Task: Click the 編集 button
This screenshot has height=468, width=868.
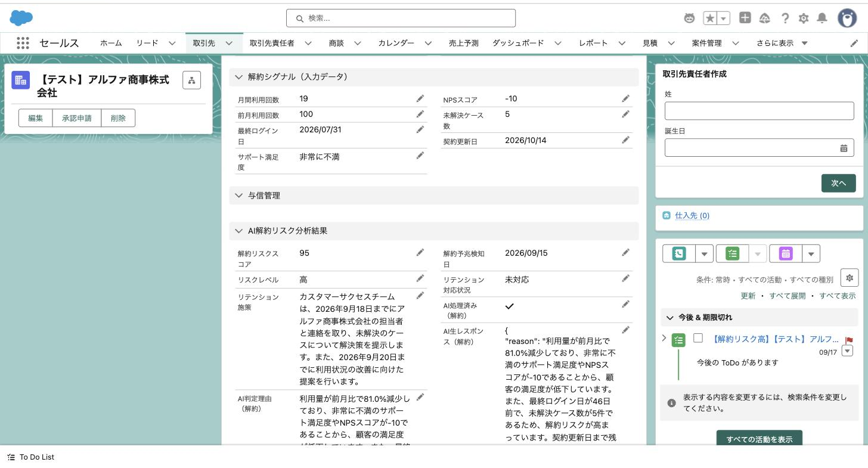Action: (x=36, y=118)
